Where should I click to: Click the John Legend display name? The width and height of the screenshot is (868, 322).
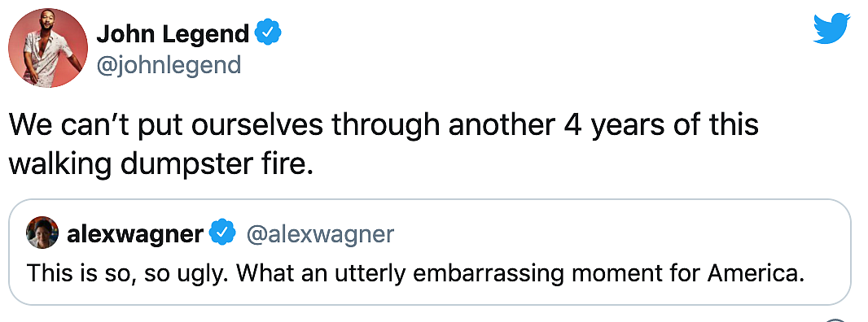click(x=173, y=34)
